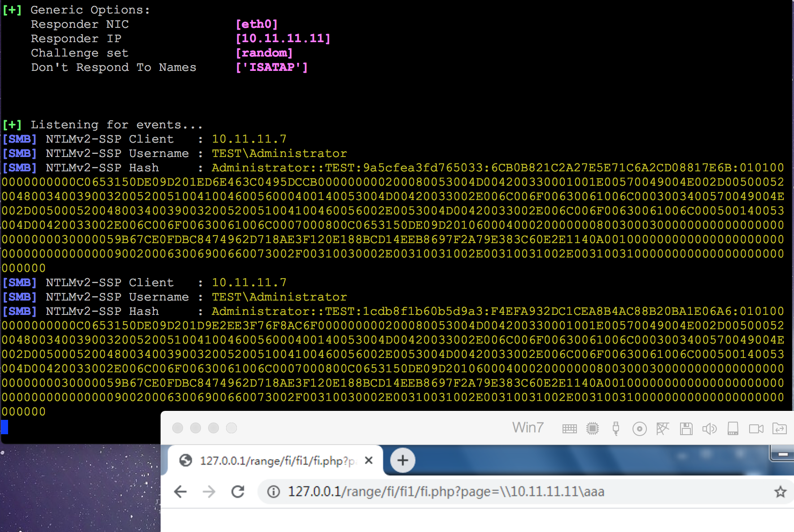The height and width of the screenshot is (532, 794).
Task: Click the [10.11.11.11] Responder IP value
Action: (x=283, y=39)
